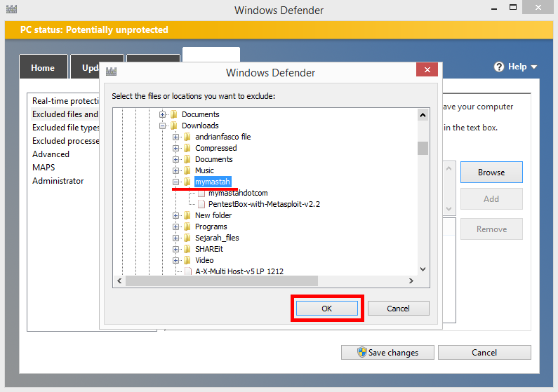Click main window Windows Defender title icon
The image size is (558, 392).
pos(11,9)
